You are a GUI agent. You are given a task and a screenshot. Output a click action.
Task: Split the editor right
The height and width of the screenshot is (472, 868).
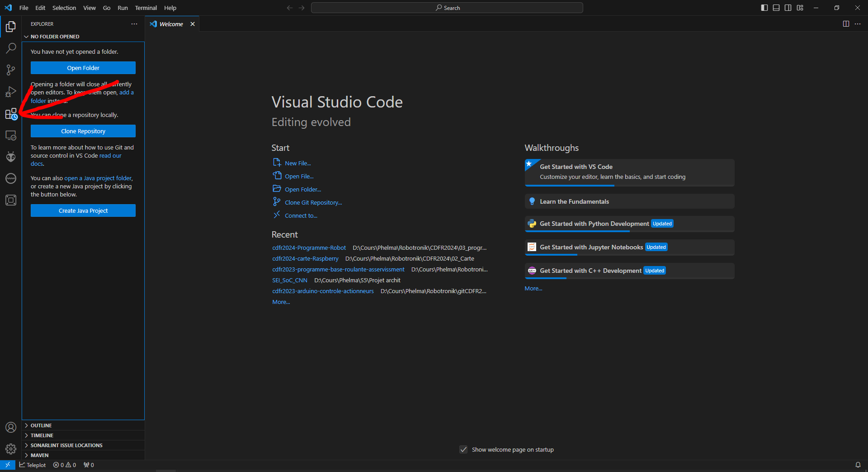point(846,24)
